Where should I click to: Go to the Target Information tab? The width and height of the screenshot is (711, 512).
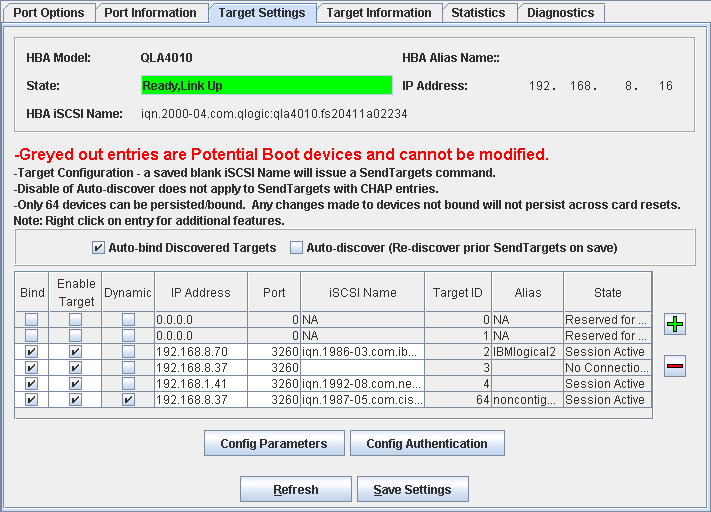[x=379, y=13]
